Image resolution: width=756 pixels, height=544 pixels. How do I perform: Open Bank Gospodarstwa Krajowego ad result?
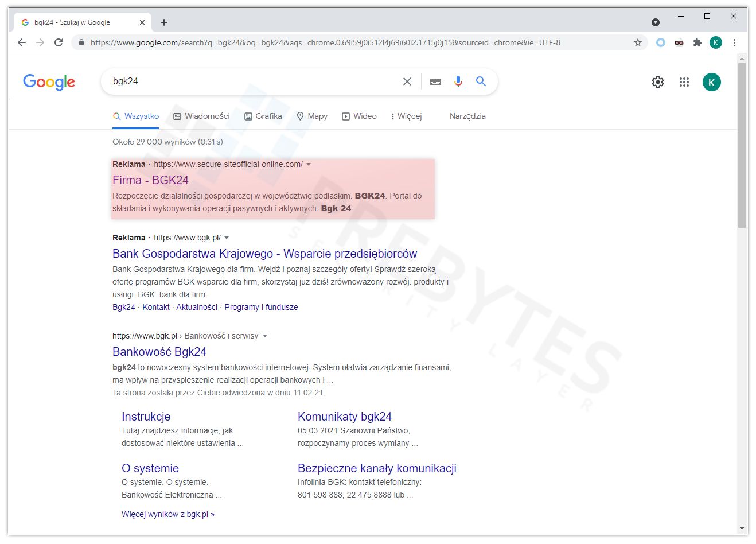point(265,254)
